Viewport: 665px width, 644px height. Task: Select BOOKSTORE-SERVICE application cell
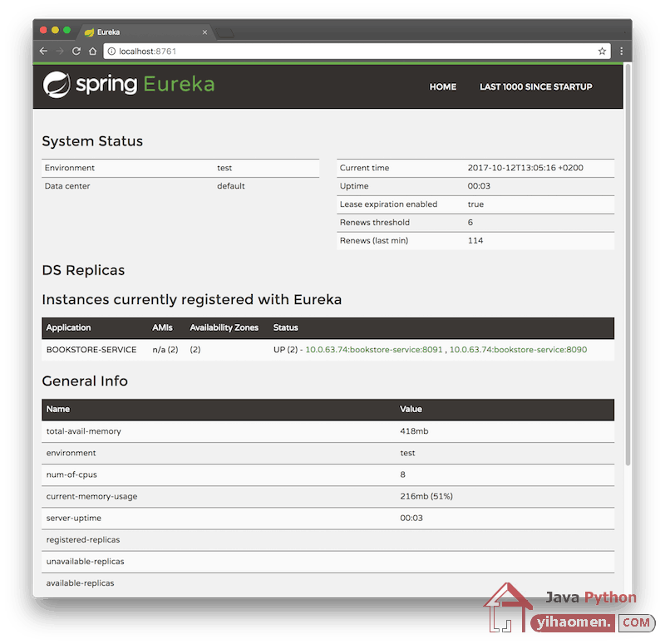coord(91,350)
